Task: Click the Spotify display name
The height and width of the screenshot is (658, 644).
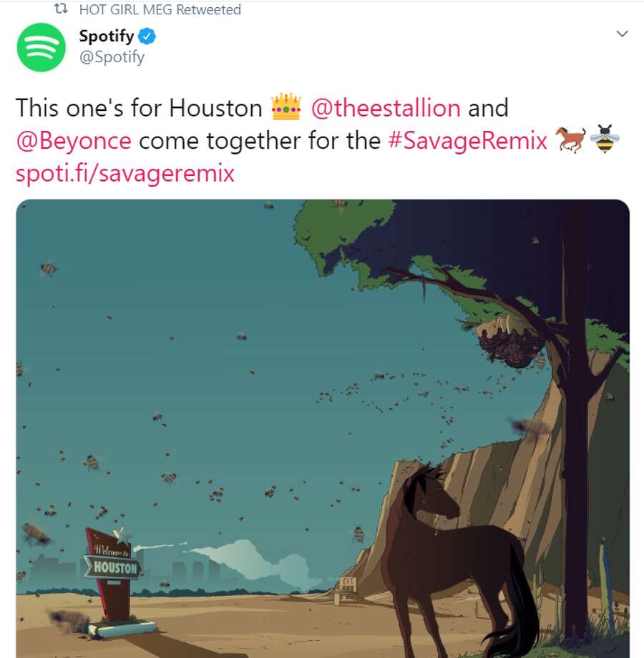Action: [107, 36]
